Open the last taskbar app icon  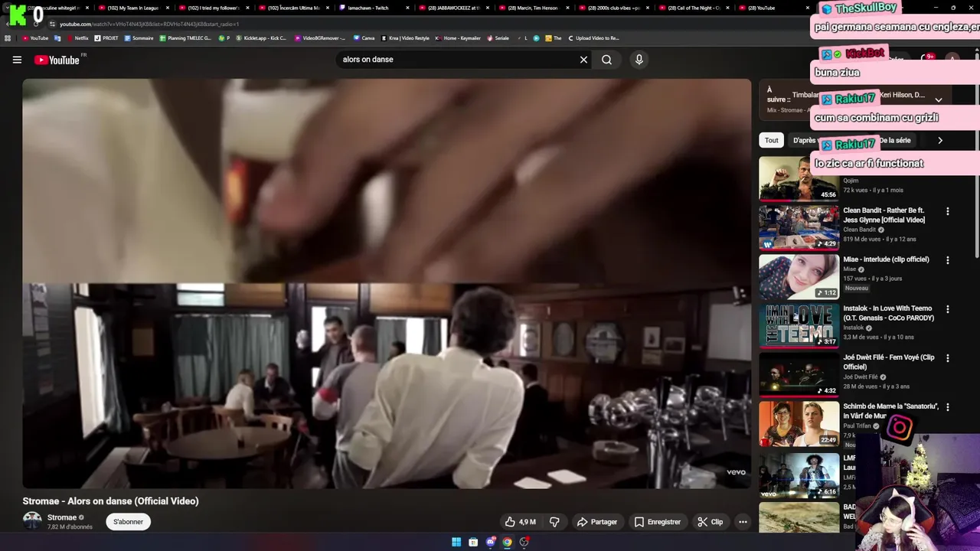(x=524, y=542)
